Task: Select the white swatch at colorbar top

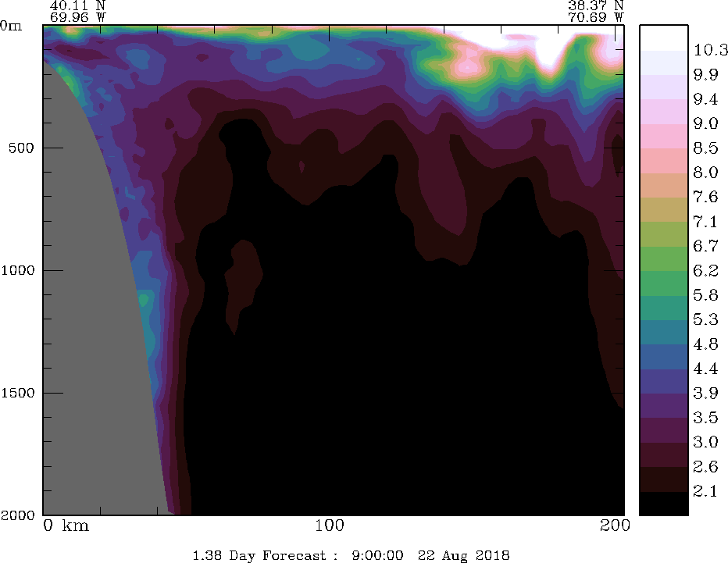Action: [x=663, y=37]
